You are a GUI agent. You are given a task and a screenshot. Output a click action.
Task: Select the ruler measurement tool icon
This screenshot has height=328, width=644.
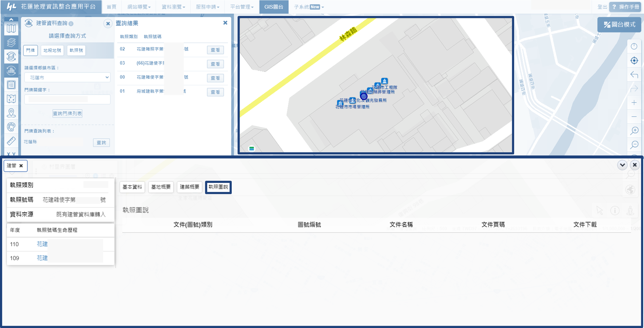click(x=11, y=141)
